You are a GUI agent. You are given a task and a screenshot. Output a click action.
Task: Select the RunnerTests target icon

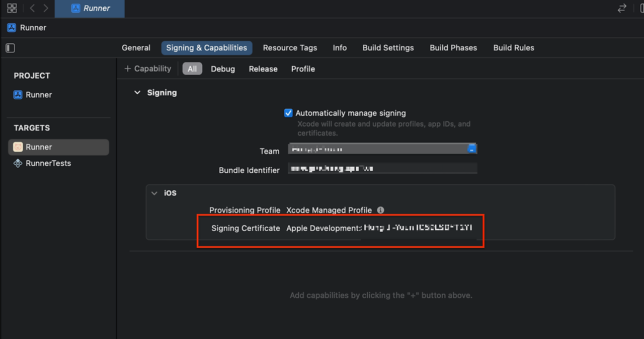18,163
